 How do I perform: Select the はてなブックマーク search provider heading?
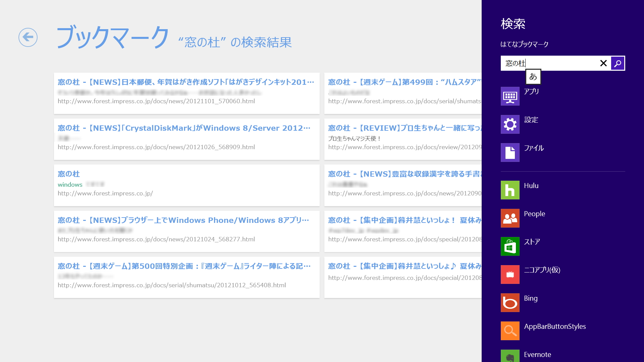[x=524, y=44]
